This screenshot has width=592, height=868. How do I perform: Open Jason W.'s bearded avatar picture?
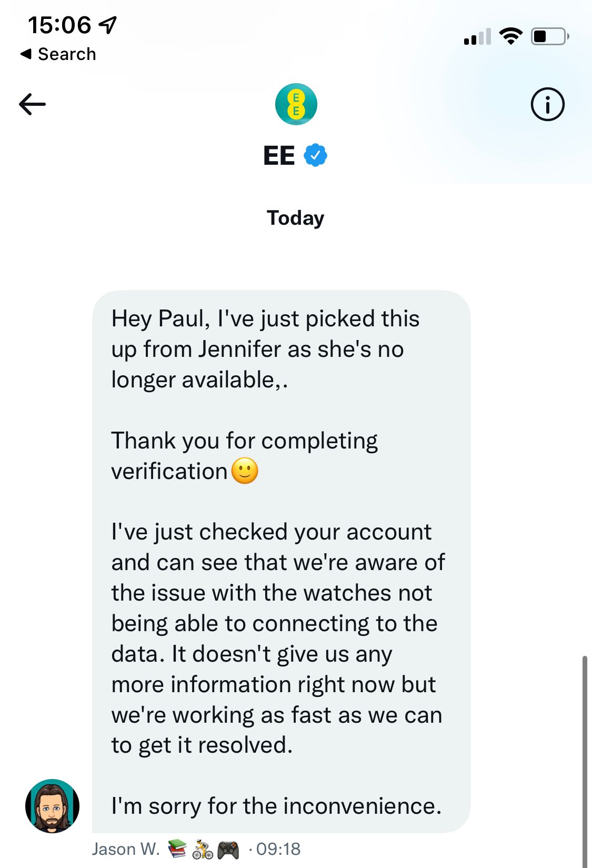point(52,806)
